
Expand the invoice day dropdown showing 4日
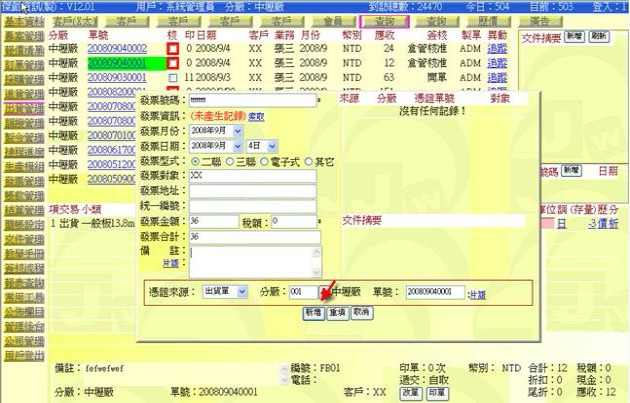pyautogui.click(x=272, y=146)
